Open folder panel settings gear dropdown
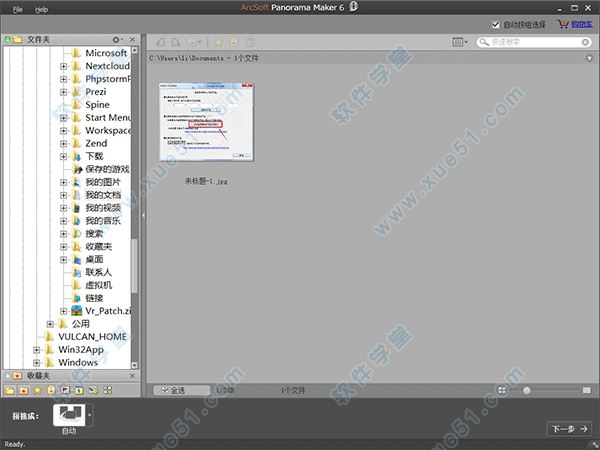 coord(117,39)
